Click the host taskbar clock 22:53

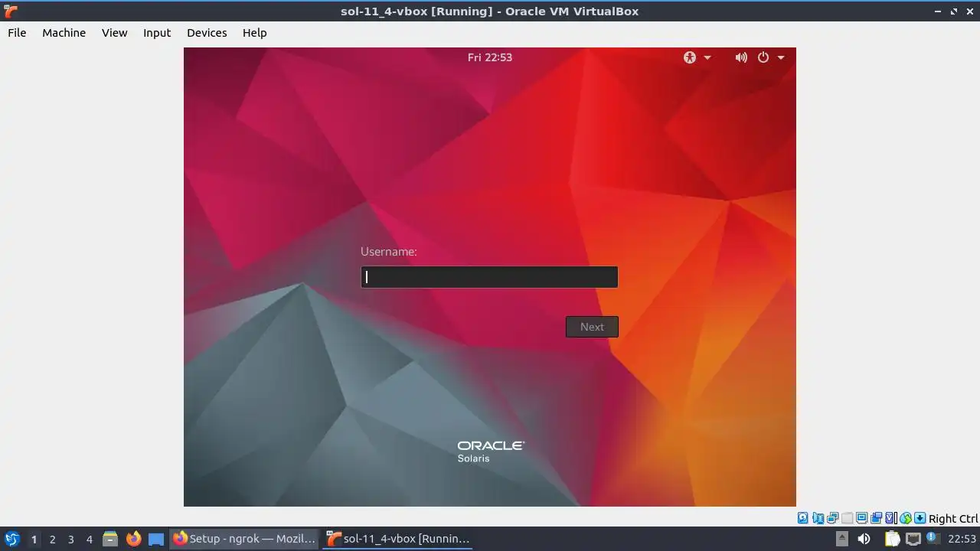[x=962, y=539]
